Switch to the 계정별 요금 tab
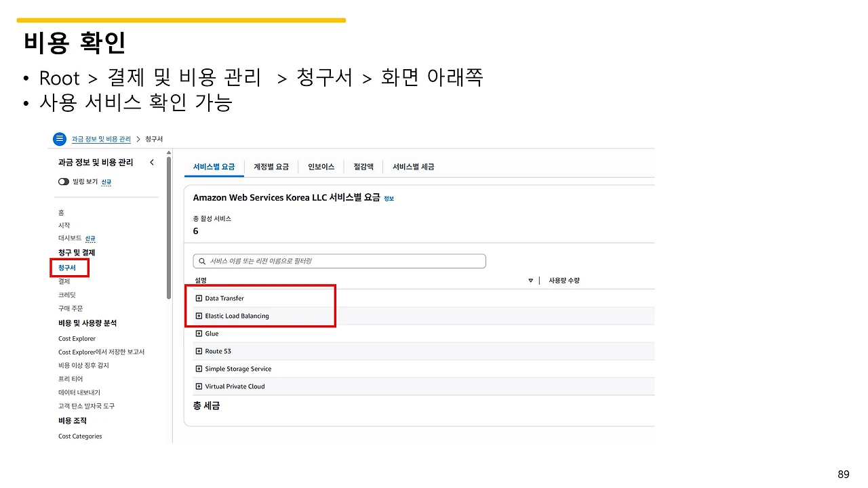Screen dimensions: 868x488 coord(271,166)
